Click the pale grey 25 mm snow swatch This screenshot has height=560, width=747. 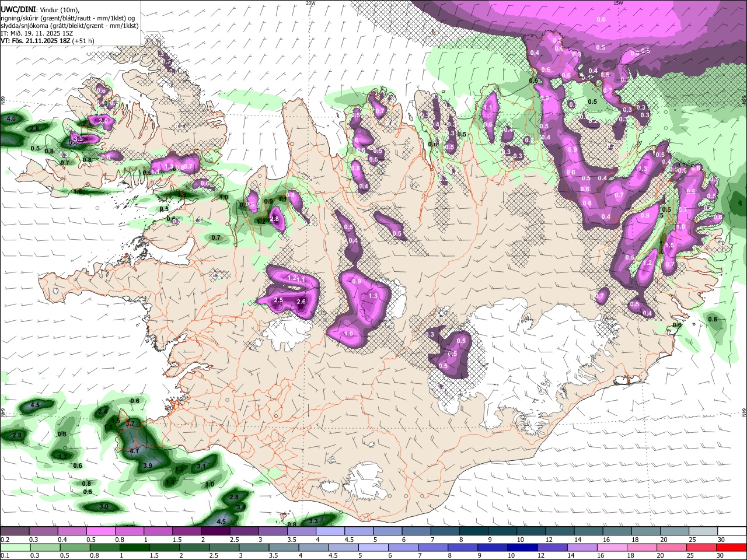(x=704, y=531)
